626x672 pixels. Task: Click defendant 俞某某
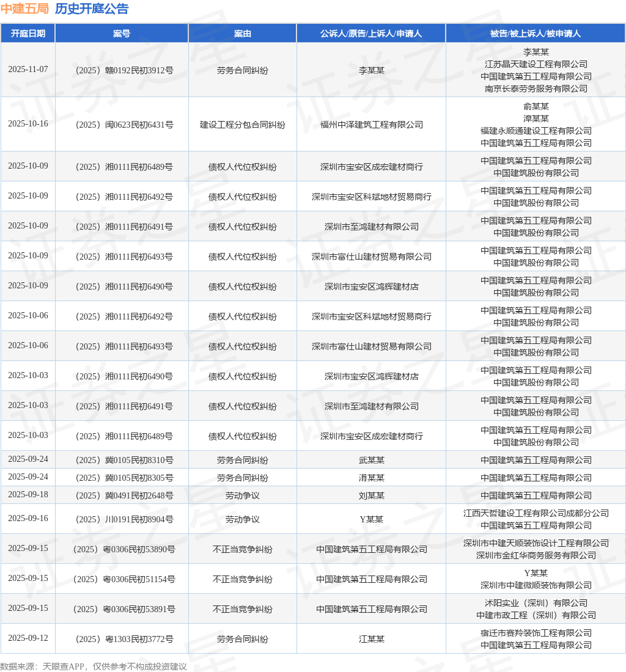pos(536,106)
